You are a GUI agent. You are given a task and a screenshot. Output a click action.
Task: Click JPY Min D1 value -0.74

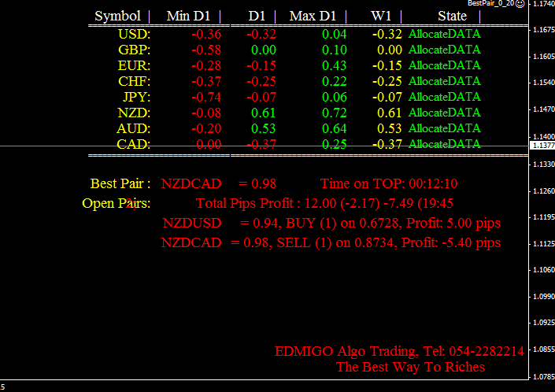click(x=206, y=97)
